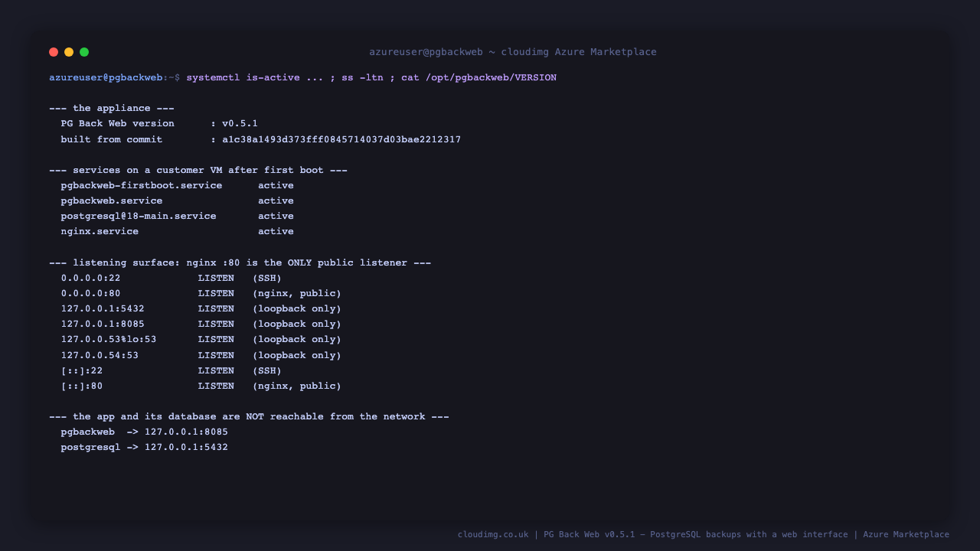The width and height of the screenshot is (980, 551).
Task: Click the red close window dot
Action: [x=54, y=52]
